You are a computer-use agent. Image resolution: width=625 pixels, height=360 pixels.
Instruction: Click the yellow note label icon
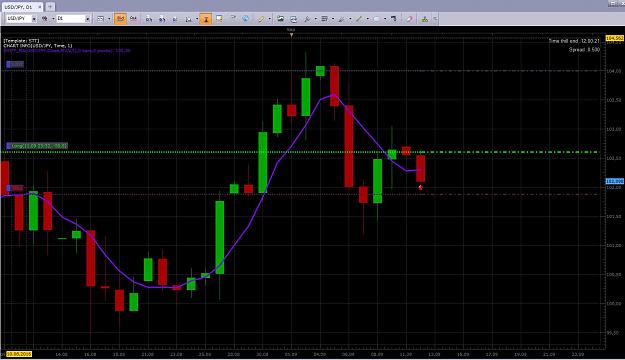click(x=219, y=18)
